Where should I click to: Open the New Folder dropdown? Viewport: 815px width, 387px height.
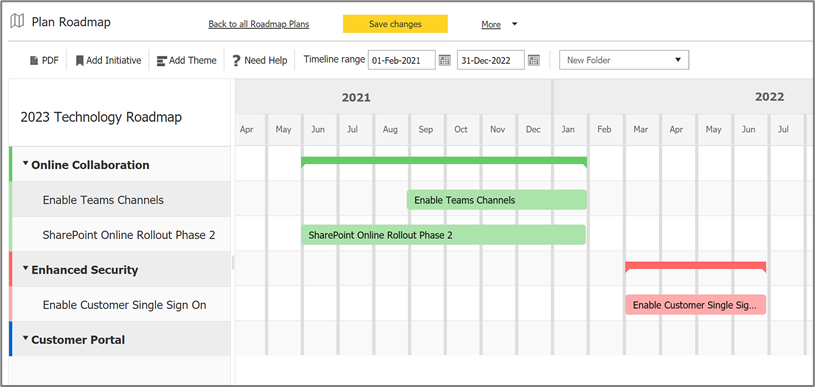click(624, 60)
